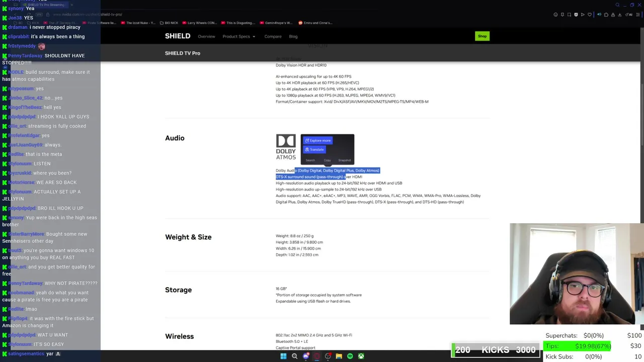Open the Blog link in header

(293, 37)
